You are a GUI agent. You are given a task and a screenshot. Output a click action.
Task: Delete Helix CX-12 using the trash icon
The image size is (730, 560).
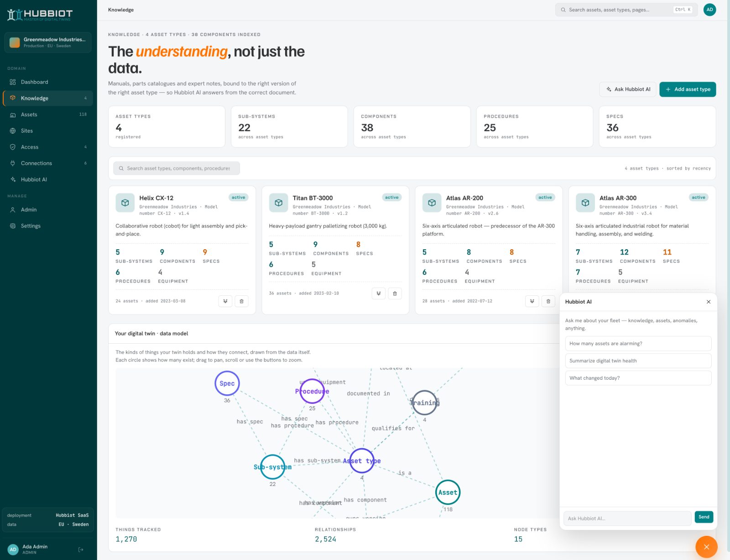pos(242,301)
